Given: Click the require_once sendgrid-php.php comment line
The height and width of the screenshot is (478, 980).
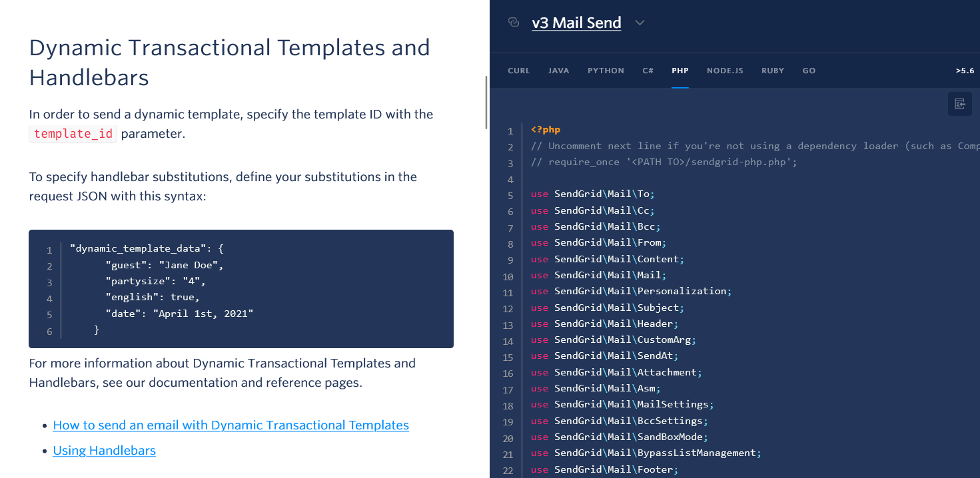Looking at the screenshot, I should tap(664, 162).
